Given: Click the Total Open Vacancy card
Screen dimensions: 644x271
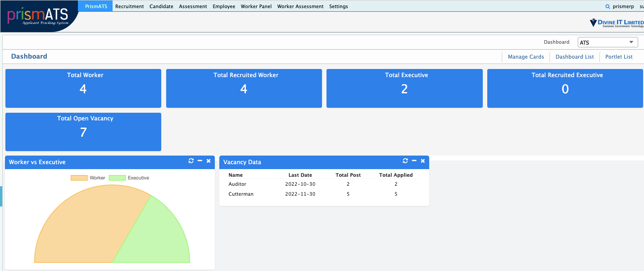Looking at the screenshot, I should [83, 132].
